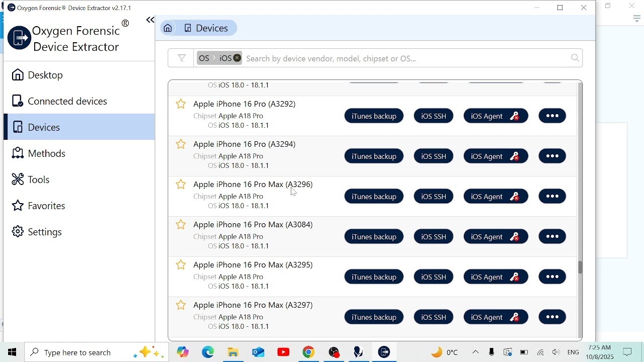Screen dimensions: 644x362
Task: Go to Home breadcrumb icon
Action: [168, 28]
